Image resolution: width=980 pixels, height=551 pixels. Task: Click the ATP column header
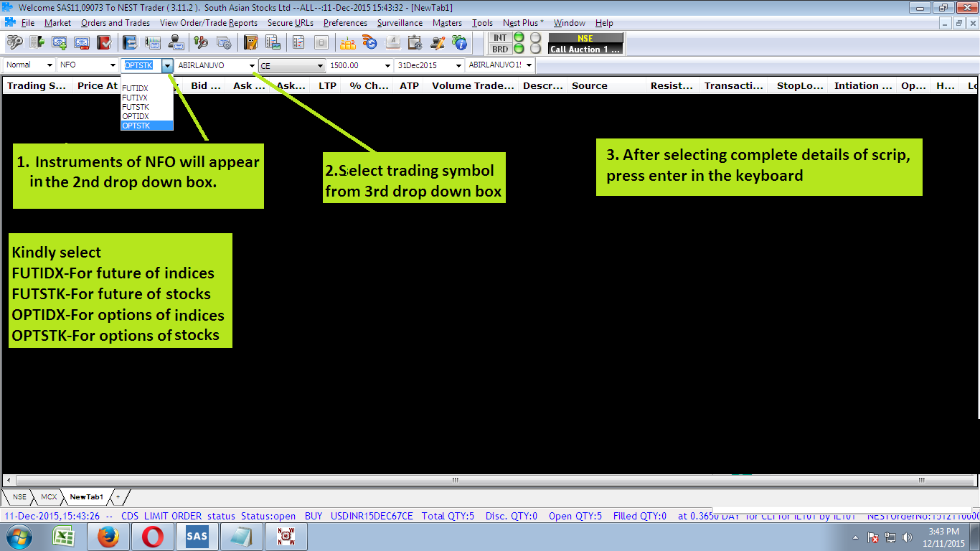[x=409, y=85]
